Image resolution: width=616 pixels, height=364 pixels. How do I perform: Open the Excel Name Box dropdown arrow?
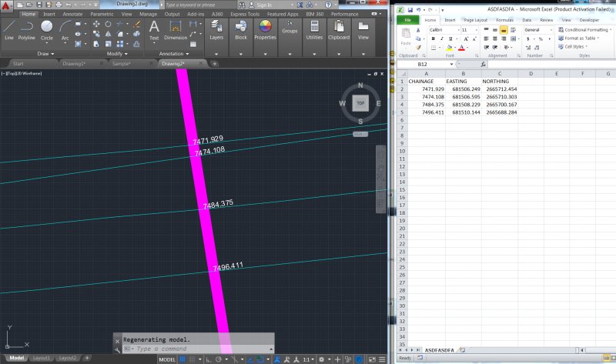[451, 64]
